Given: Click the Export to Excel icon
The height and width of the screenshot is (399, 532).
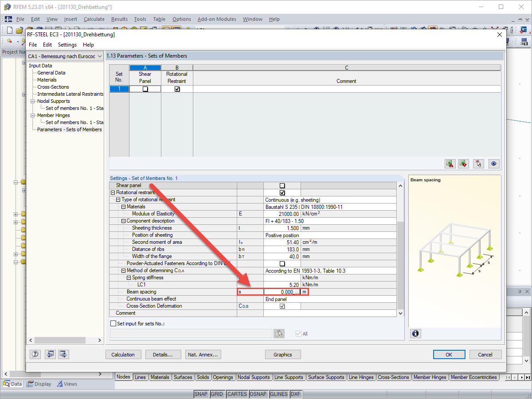Looking at the screenshot, I should (x=450, y=164).
